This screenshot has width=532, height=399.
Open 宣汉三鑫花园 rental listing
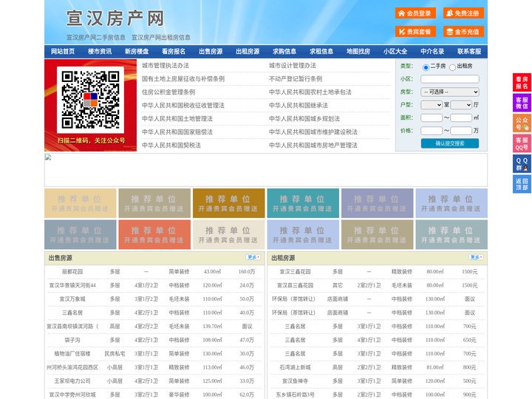(295, 272)
